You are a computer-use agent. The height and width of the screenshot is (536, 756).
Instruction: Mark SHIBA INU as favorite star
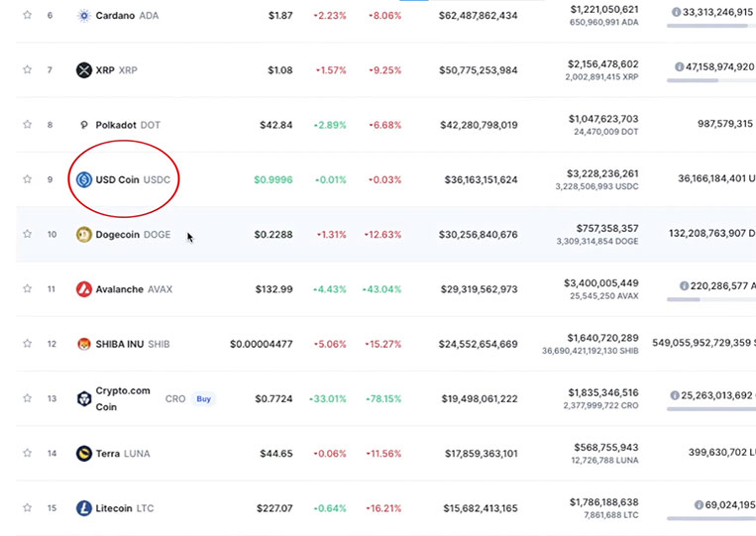pos(27,343)
